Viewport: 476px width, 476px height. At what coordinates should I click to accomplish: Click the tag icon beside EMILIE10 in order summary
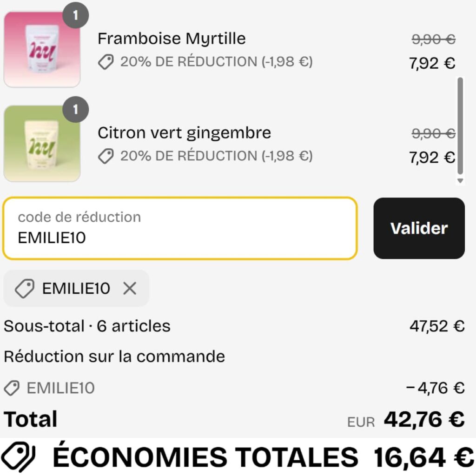pyautogui.click(x=11, y=387)
